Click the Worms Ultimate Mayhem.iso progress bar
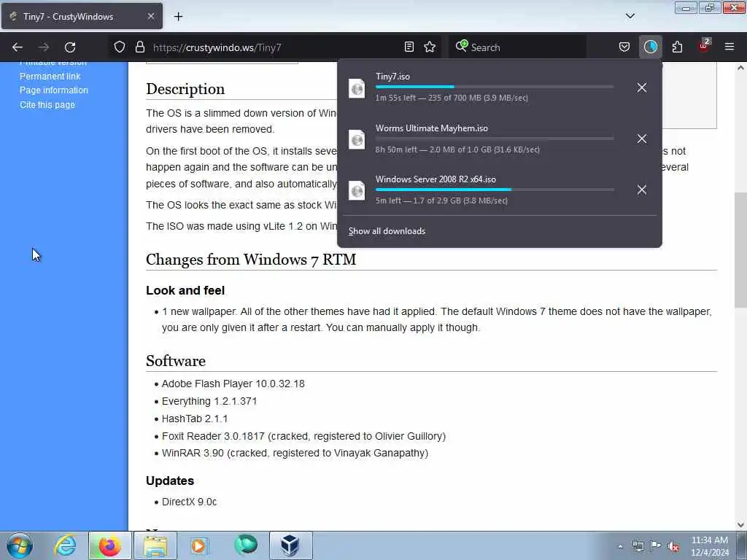The width and height of the screenshot is (747, 560). pos(495,138)
